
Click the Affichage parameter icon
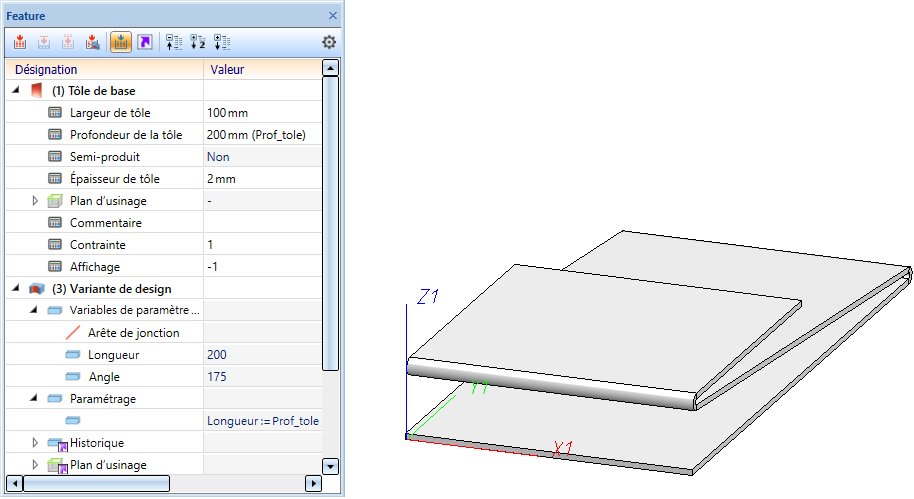pyautogui.click(x=55, y=266)
